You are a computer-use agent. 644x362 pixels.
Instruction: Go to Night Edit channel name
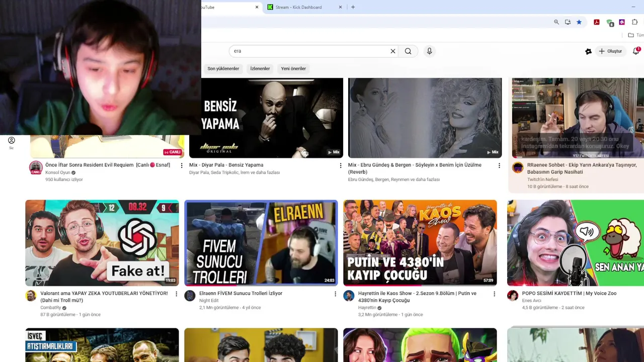click(209, 301)
